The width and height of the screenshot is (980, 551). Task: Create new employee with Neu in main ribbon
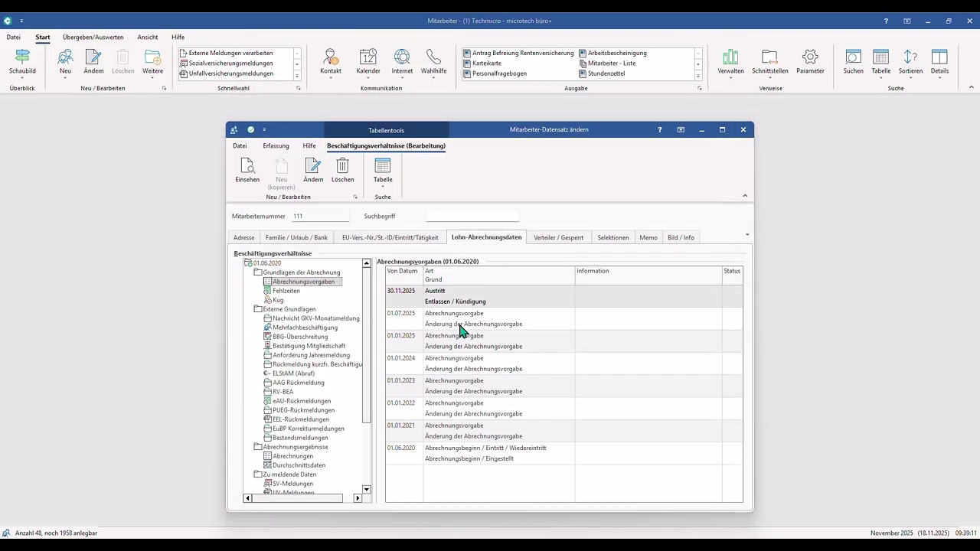point(65,63)
